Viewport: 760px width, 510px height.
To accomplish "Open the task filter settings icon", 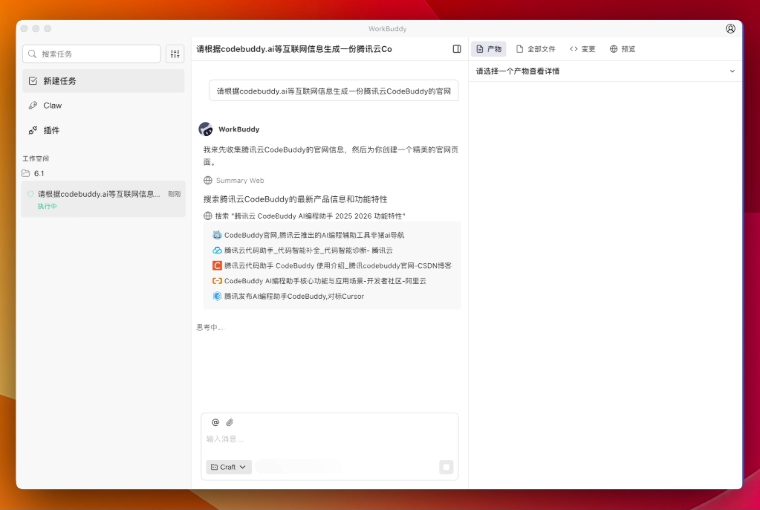I will click(x=175, y=54).
